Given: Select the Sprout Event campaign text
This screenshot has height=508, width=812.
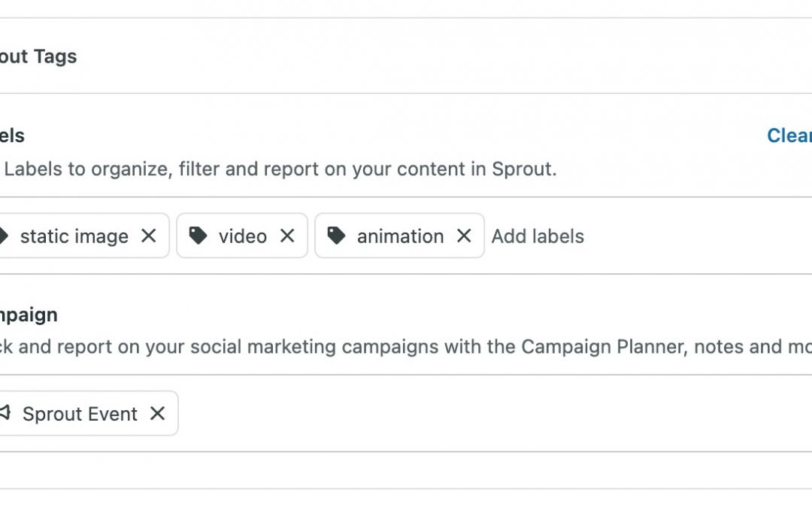Looking at the screenshot, I should (x=80, y=414).
